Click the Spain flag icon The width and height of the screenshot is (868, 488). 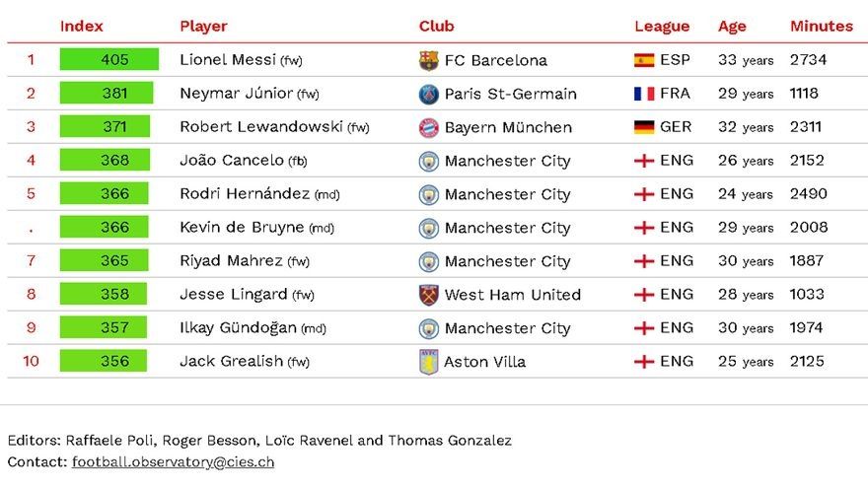coord(644,60)
